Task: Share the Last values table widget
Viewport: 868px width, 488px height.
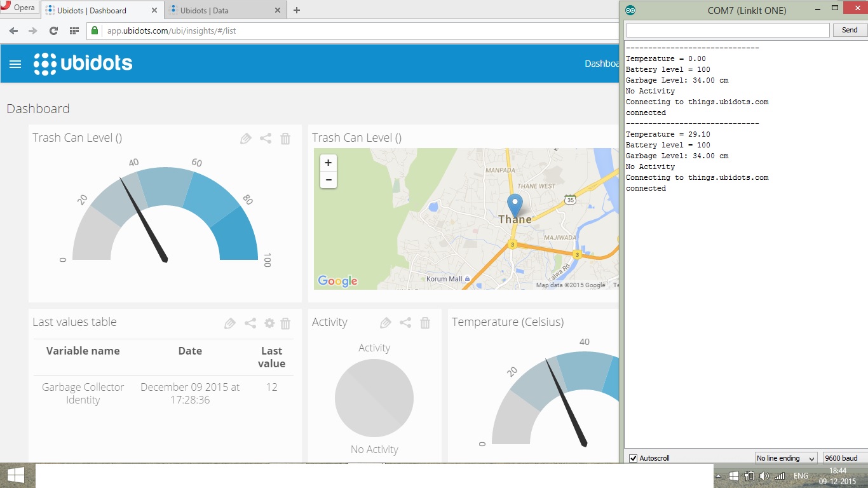Action: [250, 323]
